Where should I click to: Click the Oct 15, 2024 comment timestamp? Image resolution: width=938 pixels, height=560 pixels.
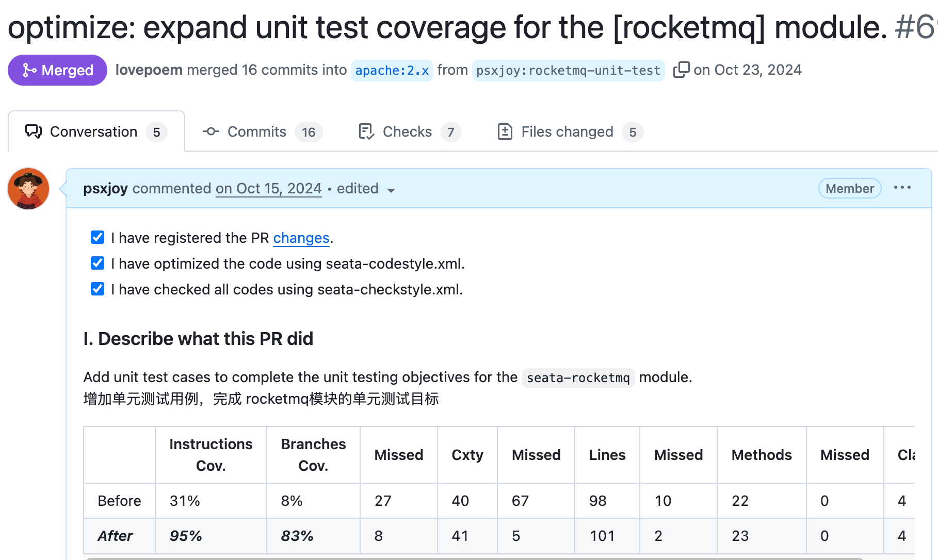click(x=268, y=189)
